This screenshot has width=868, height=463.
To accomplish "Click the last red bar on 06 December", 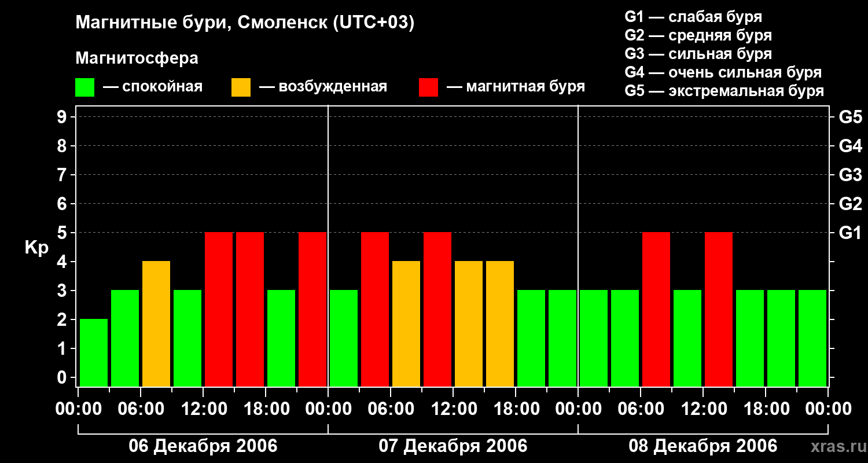I will point(312,309).
